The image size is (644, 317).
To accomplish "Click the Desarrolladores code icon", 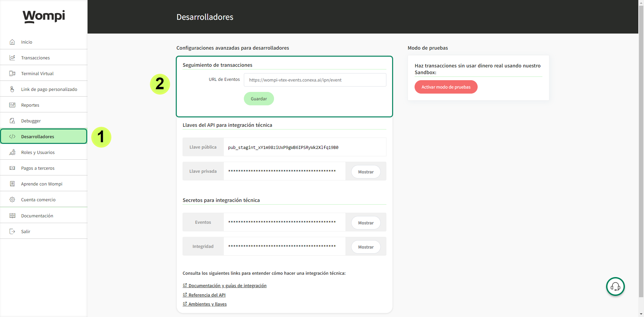I will [12, 136].
